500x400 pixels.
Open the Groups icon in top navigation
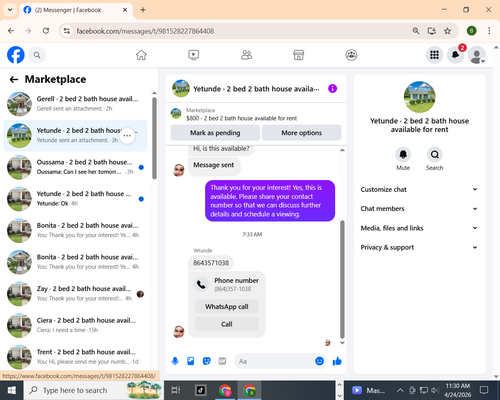click(351, 55)
